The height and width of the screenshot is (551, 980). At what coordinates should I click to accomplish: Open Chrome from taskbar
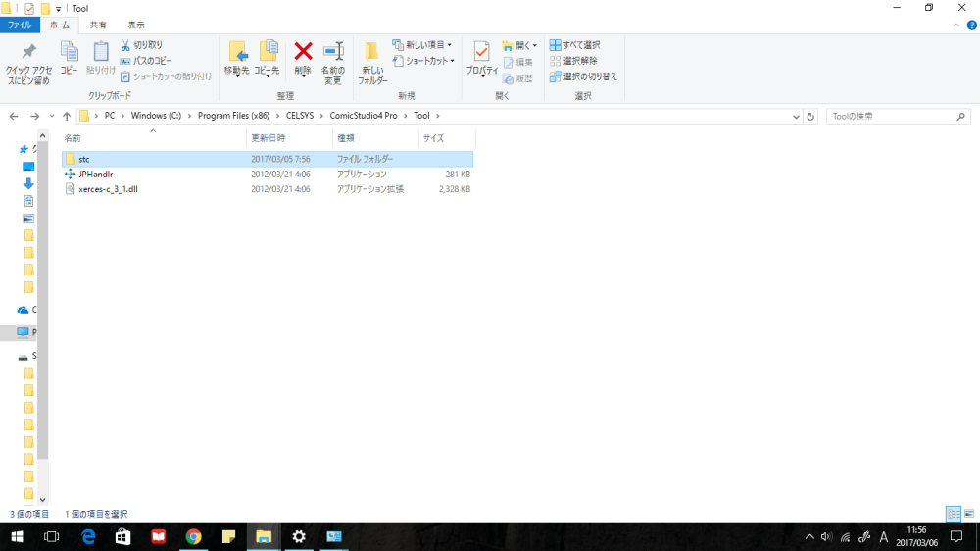194,537
